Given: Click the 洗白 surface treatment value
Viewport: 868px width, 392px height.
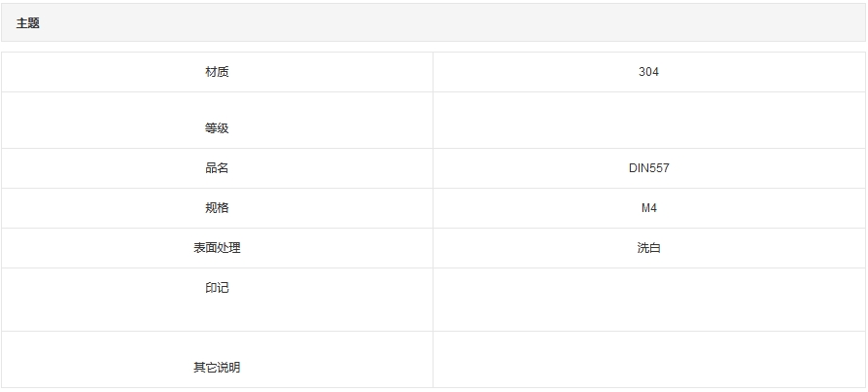Looking at the screenshot, I should (x=648, y=248).
